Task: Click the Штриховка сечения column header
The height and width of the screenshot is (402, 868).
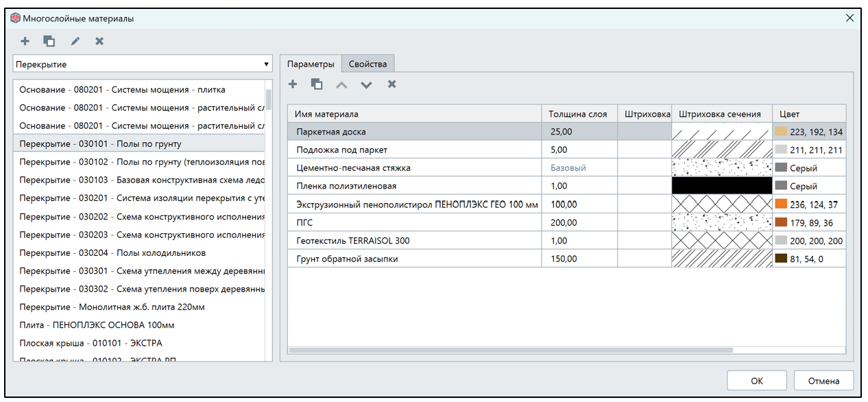Action: tap(721, 114)
